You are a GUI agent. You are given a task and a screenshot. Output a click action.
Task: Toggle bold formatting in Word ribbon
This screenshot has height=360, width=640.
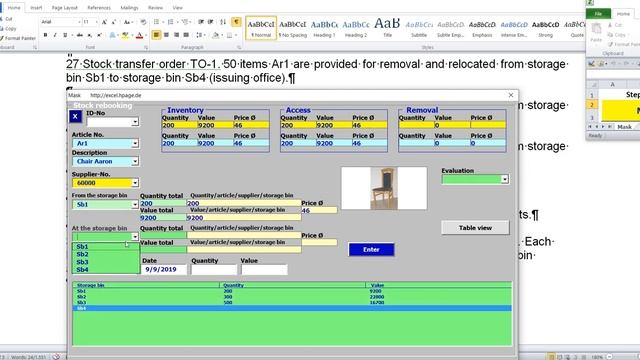(x=45, y=35)
